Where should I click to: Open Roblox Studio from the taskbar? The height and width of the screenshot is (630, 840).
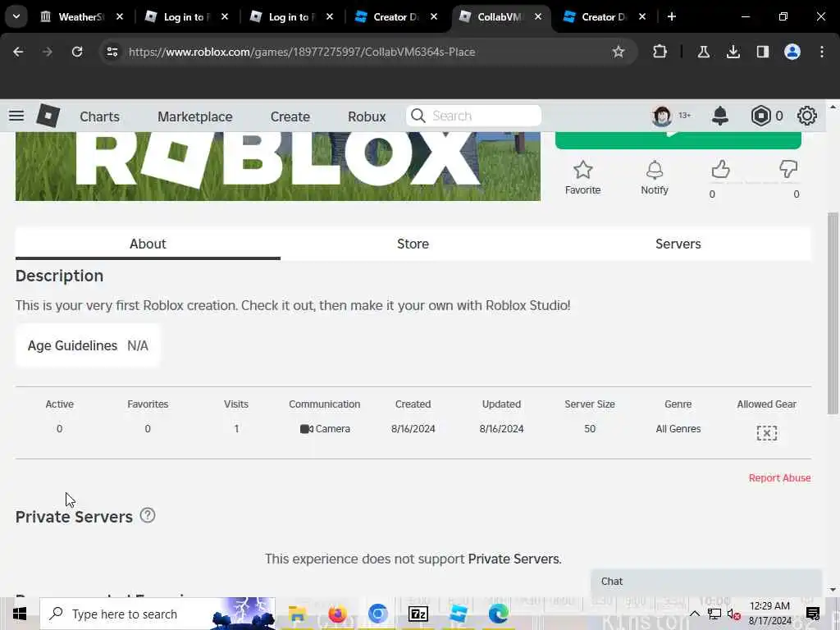458,614
